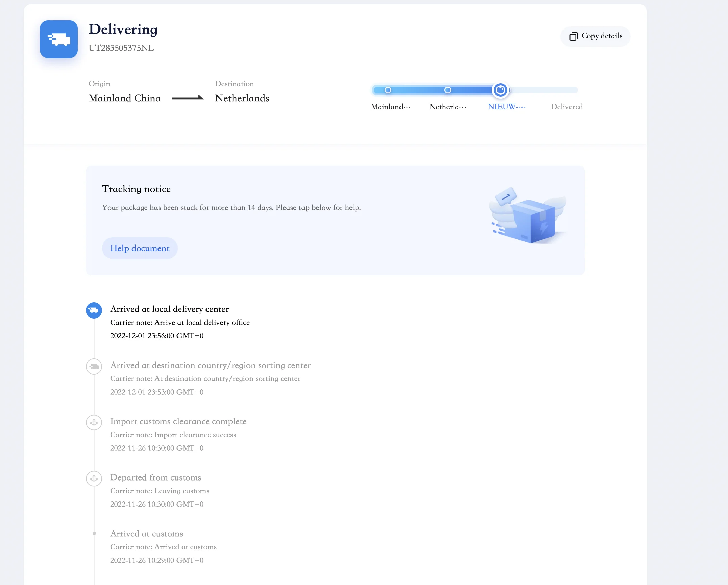
Task: Click the first progress node for Mainland
Action: pos(388,90)
